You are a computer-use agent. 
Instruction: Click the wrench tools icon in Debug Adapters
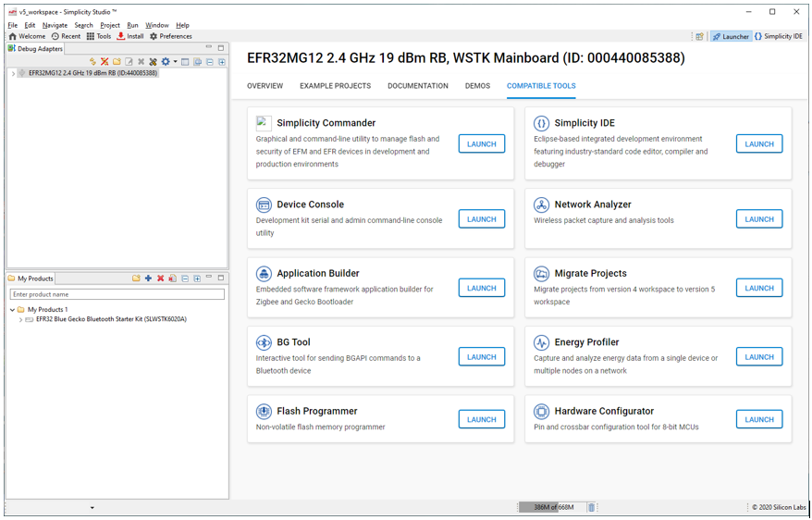tap(153, 62)
